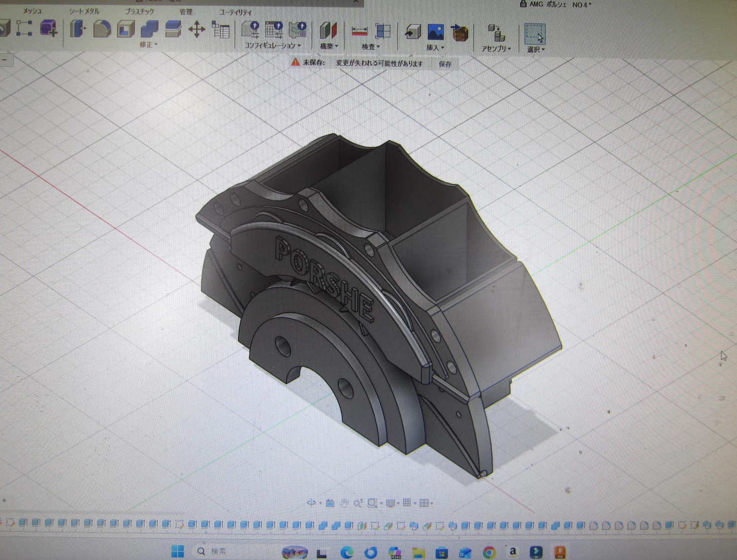
Task: Activate the Measure ruler tool
Action: click(x=359, y=31)
